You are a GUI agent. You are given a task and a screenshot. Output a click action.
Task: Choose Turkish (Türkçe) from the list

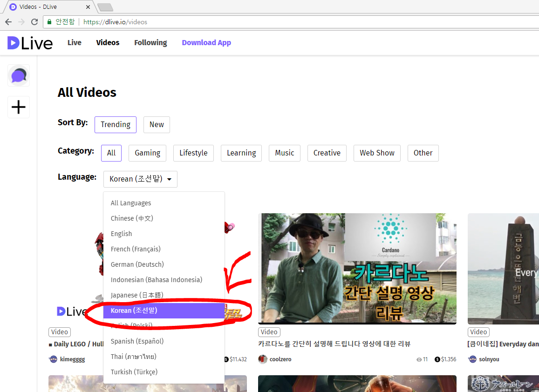[x=164, y=372]
